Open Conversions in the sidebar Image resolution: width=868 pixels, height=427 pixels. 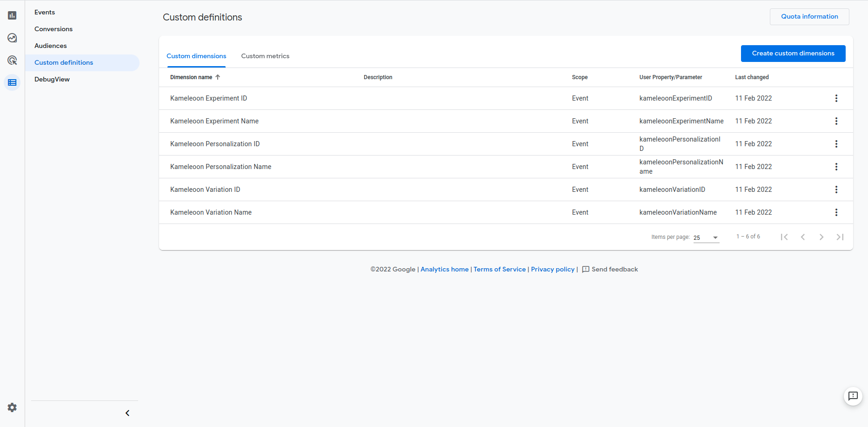pos(53,29)
